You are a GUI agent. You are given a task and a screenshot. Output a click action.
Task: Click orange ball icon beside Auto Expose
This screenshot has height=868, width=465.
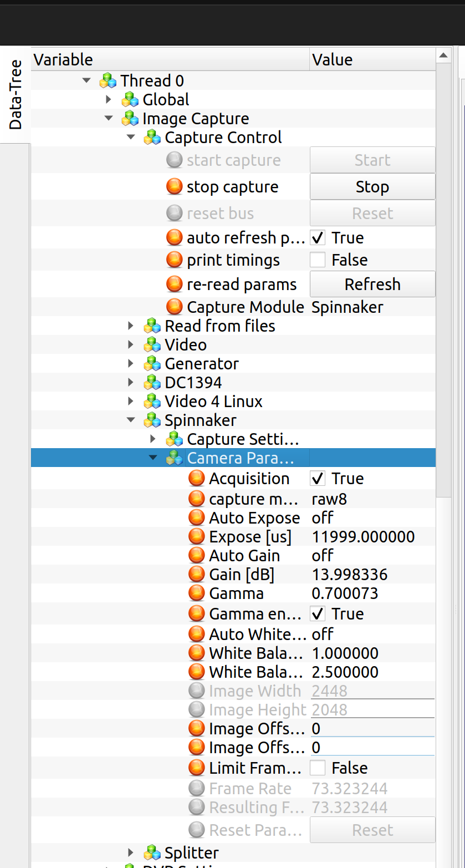197,518
